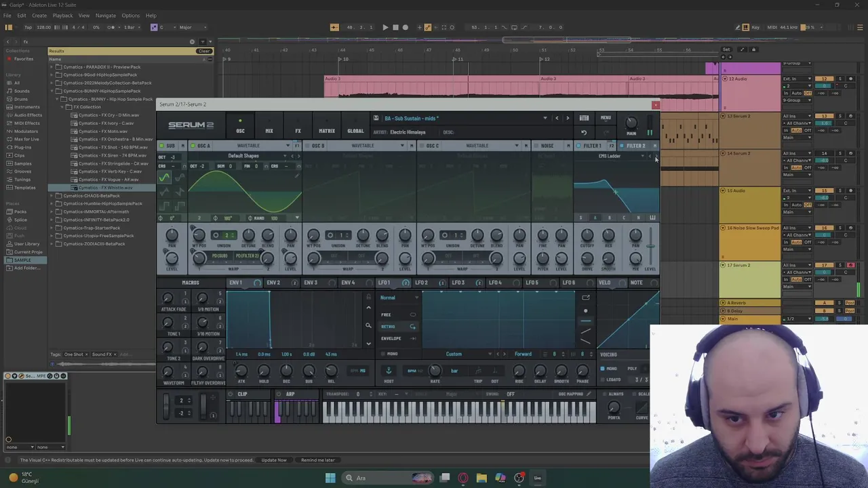Open the Serum MENU button
The height and width of the screenshot is (488, 868).
point(606,118)
